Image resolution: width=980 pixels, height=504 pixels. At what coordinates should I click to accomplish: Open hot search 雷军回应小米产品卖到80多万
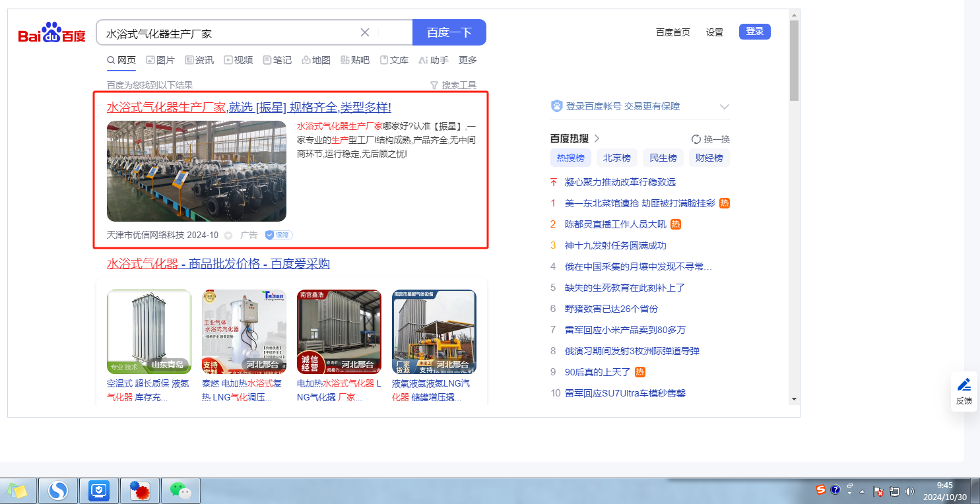626,330
